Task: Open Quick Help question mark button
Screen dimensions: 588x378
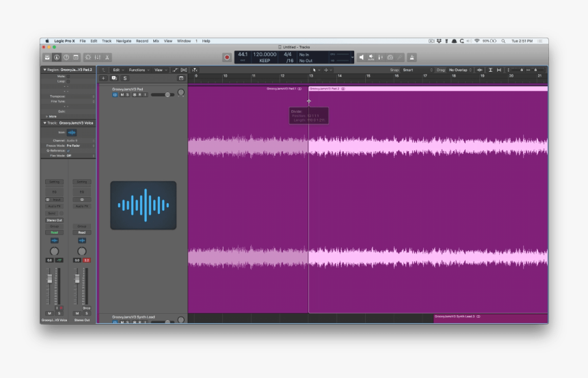Action: (x=66, y=57)
